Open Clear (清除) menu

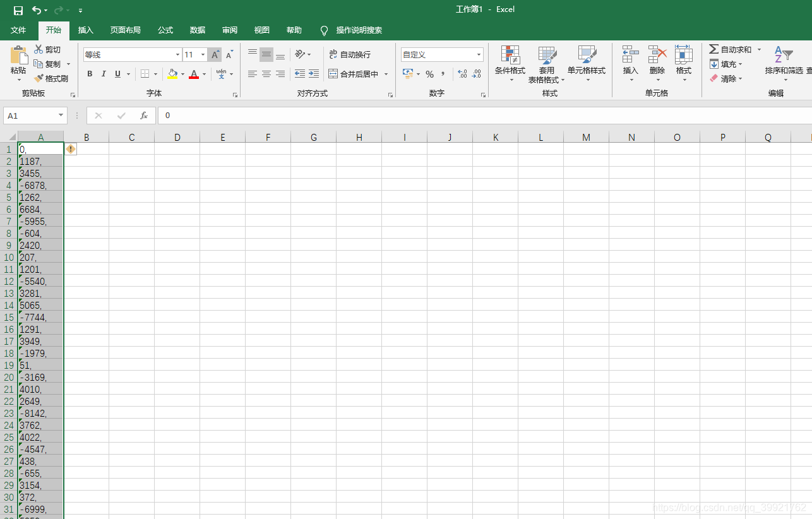point(726,79)
